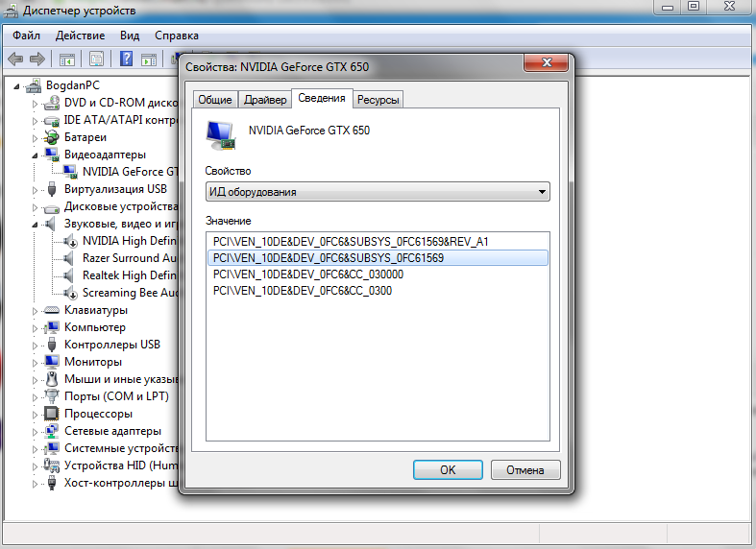Open the Действие menu
This screenshot has height=549, width=756.
80,36
